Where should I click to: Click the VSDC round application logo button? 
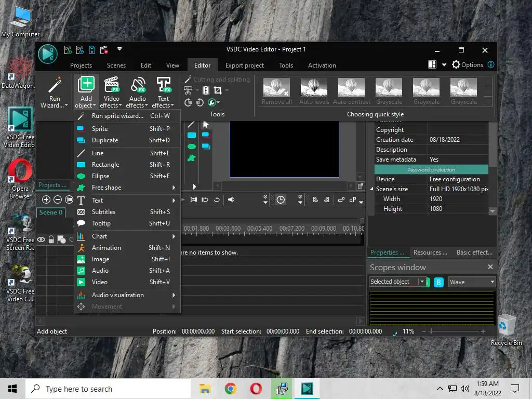48,54
